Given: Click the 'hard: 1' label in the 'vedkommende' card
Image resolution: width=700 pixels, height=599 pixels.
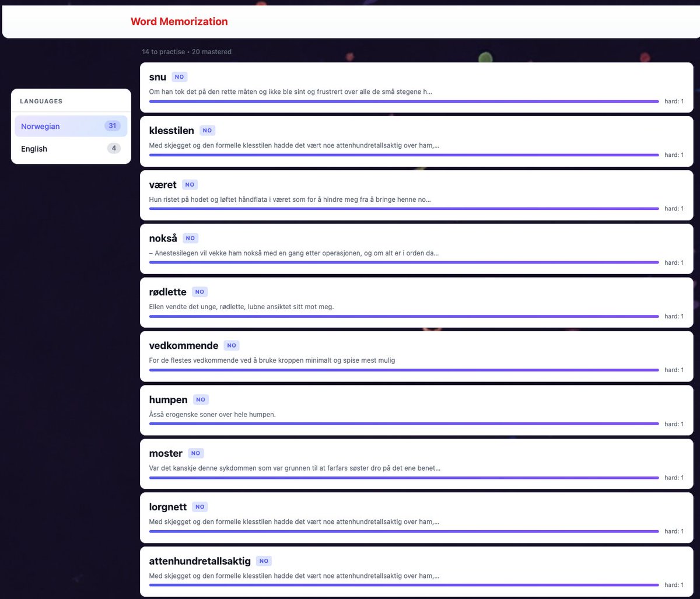Looking at the screenshot, I should tap(674, 370).
